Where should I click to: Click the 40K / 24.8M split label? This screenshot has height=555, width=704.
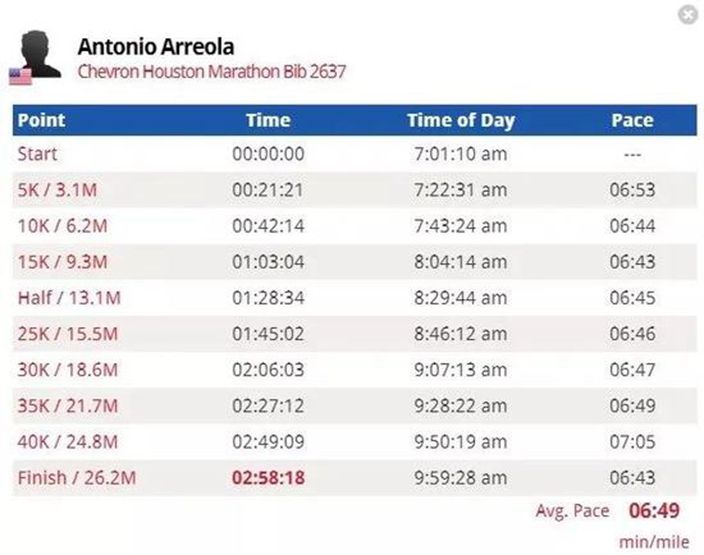pyautogui.click(x=68, y=441)
